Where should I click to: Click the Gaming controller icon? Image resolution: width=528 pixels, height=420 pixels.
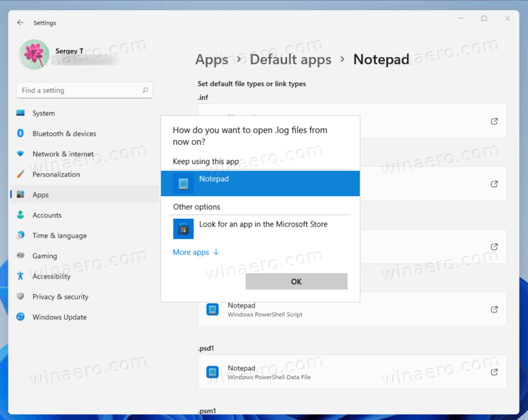point(20,255)
